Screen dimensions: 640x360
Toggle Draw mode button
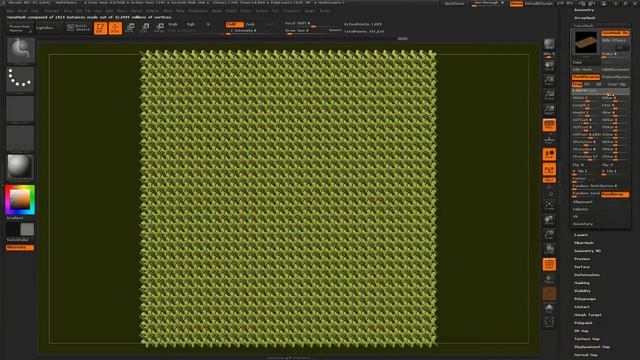click(x=115, y=28)
